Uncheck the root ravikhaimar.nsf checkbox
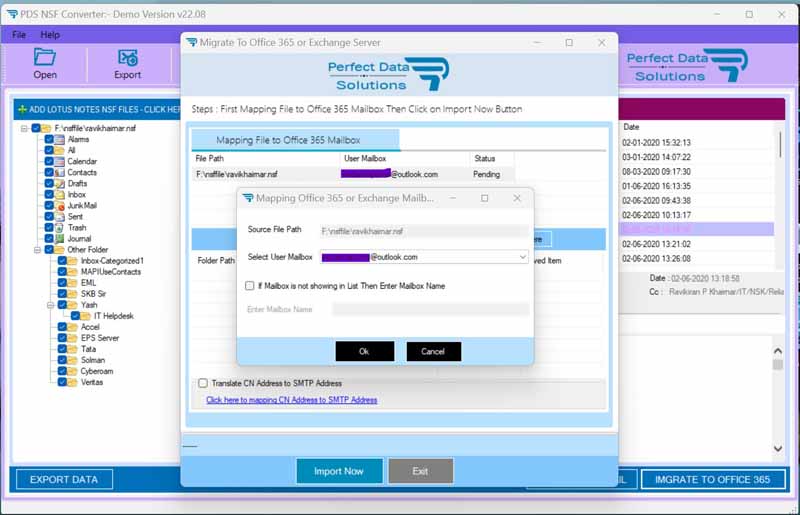This screenshot has height=515, width=800. coord(36,128)
